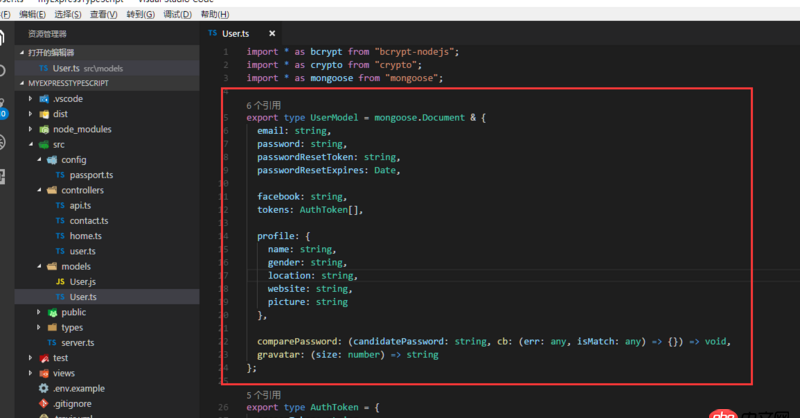The image size is (800, 418).
Task: Click the TS icon on the editor tab
Action: tap(213, 33)
